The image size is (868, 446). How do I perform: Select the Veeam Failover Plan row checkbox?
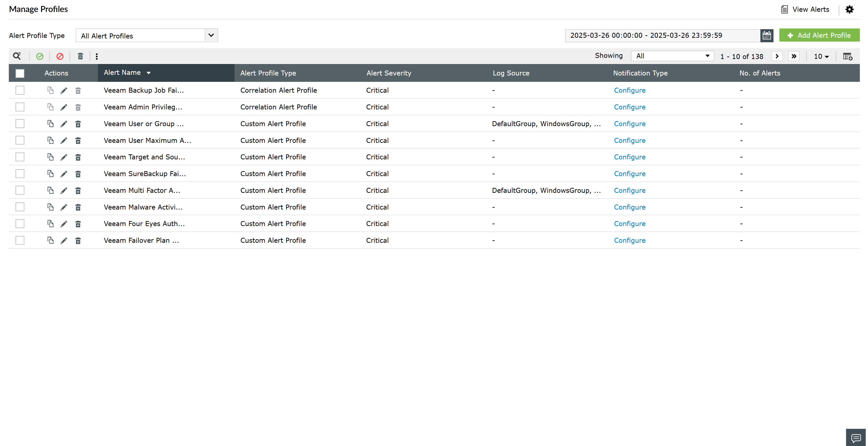pos(20,240)
